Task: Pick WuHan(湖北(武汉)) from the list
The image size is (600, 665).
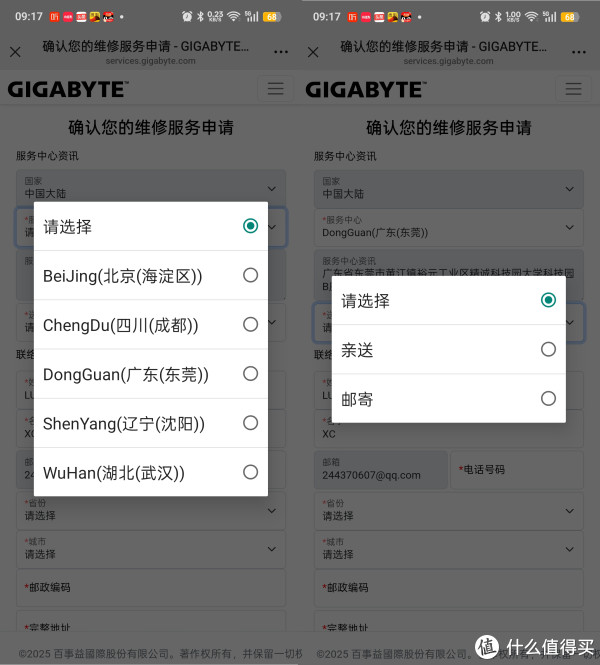Action: click(151, 472)
